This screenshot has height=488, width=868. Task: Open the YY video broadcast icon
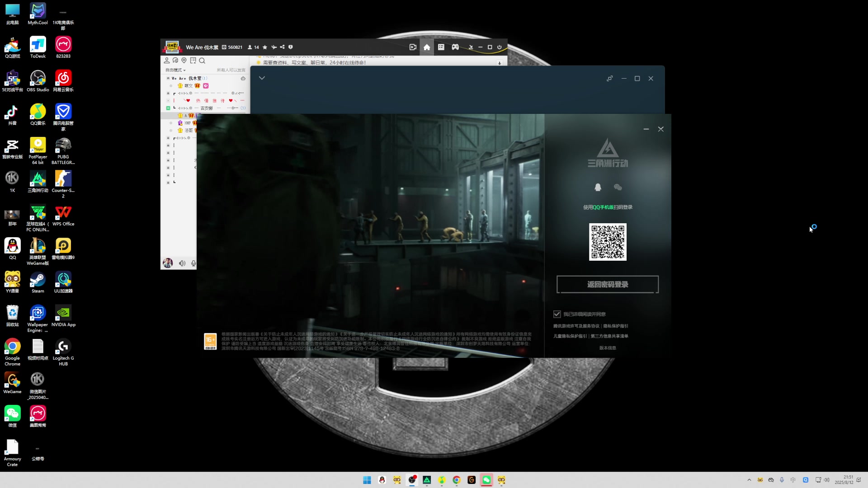point(413,47)
